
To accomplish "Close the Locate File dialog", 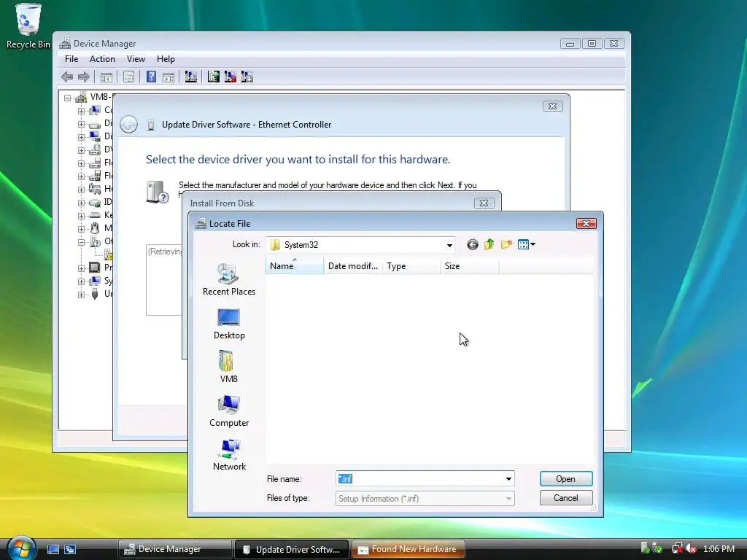I will coord(587,223).
